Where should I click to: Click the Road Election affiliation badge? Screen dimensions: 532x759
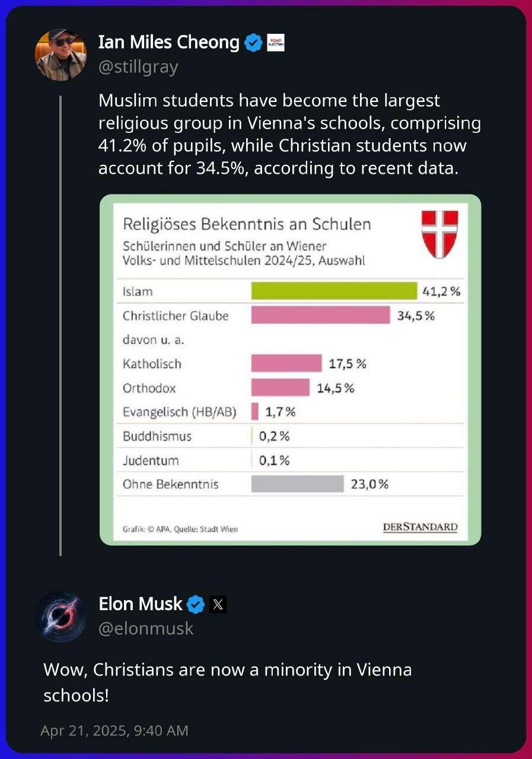pos(276,43)
